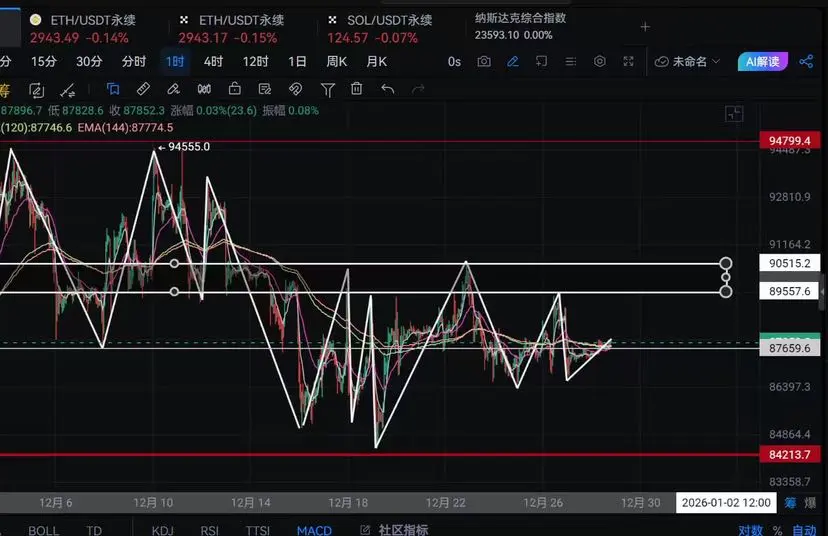Screen dimensions: 828x536
Task: Select the RSI indicator tab
Action: (210, 530)
